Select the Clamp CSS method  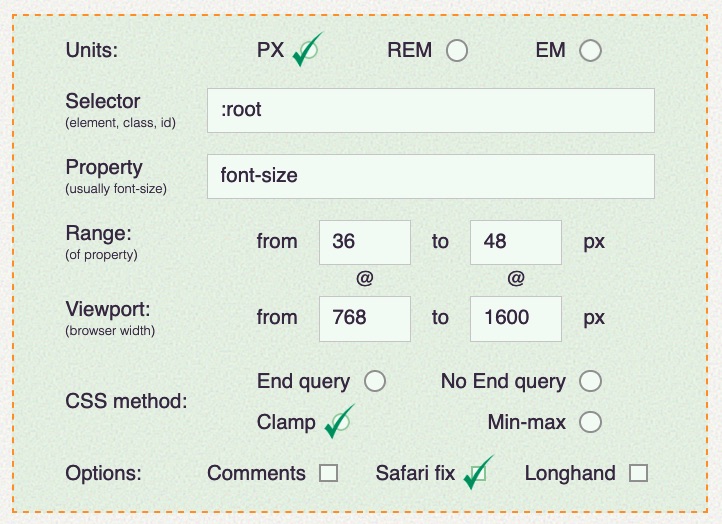[340, 422]
